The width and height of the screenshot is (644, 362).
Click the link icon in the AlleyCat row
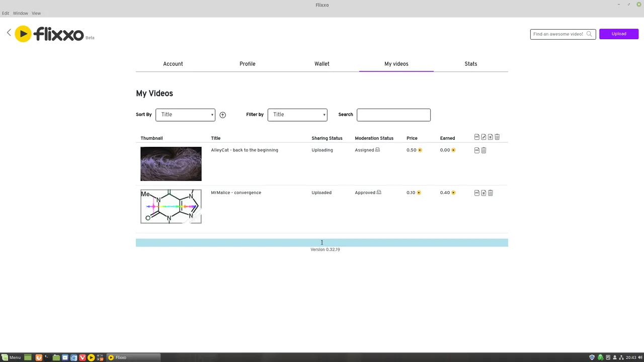point(477,150)
